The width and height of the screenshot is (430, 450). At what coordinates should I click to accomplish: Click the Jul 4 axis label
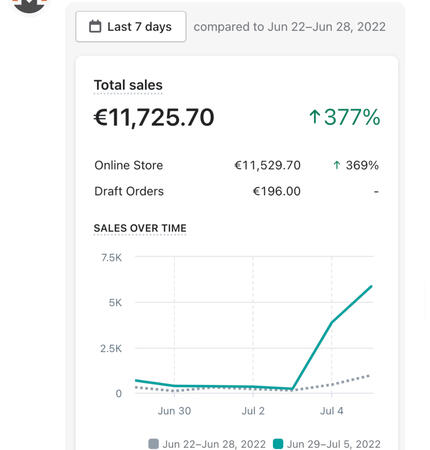coord(331,411)
